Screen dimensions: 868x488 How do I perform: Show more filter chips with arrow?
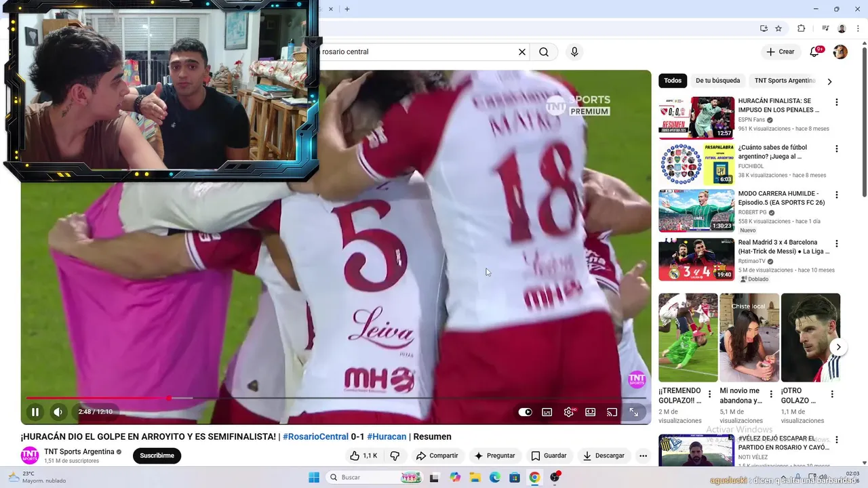coord(829,81)
